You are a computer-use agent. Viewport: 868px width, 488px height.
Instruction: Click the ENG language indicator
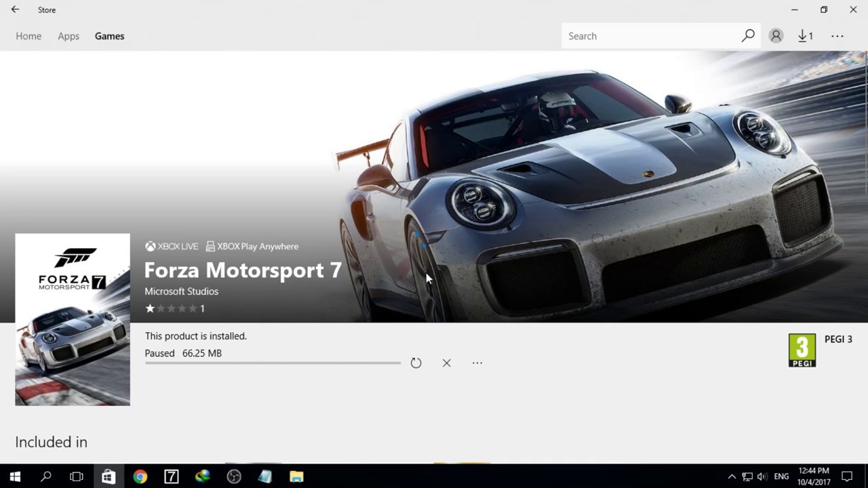point(781,476)
